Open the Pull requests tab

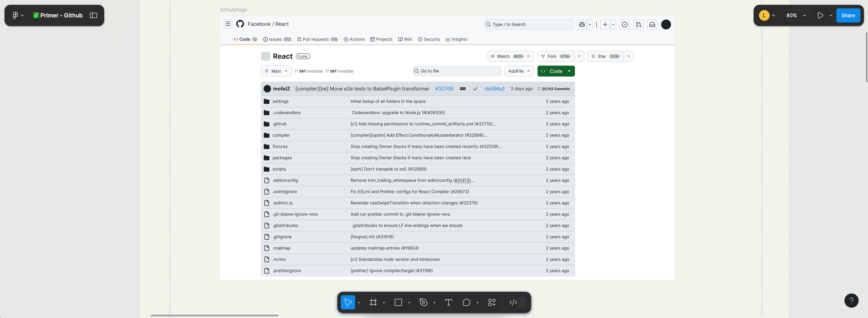(x=317, y=39)
